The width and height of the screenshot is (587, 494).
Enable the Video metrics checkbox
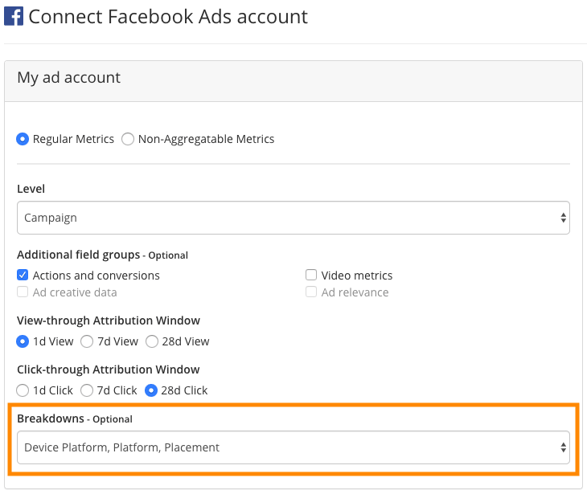(x=311, y=275)
